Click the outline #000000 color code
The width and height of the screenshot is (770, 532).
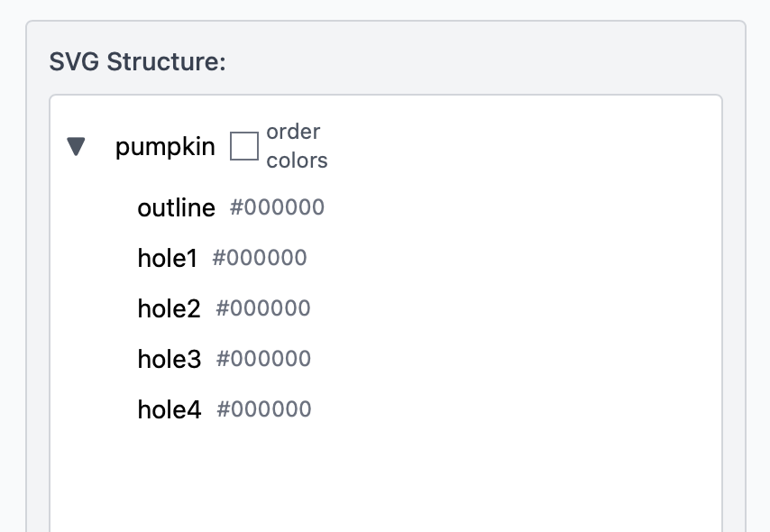pyautogui.click(x=277, y=208)
